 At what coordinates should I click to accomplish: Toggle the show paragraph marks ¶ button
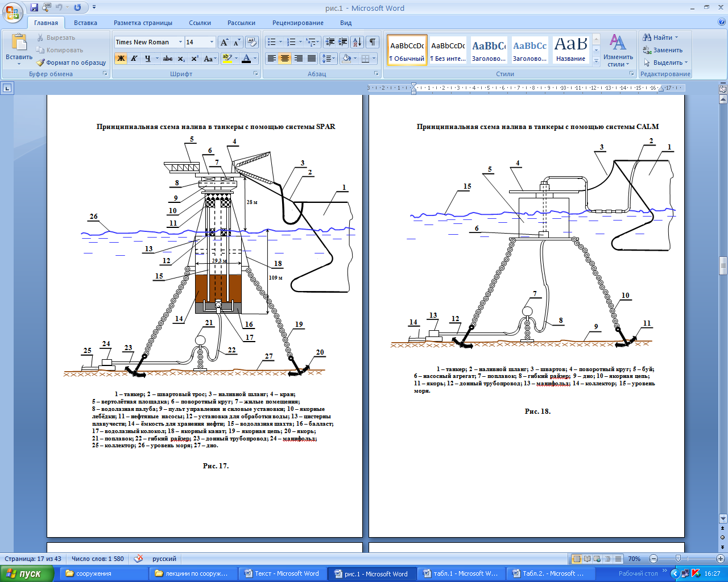[x=372, y=43]
